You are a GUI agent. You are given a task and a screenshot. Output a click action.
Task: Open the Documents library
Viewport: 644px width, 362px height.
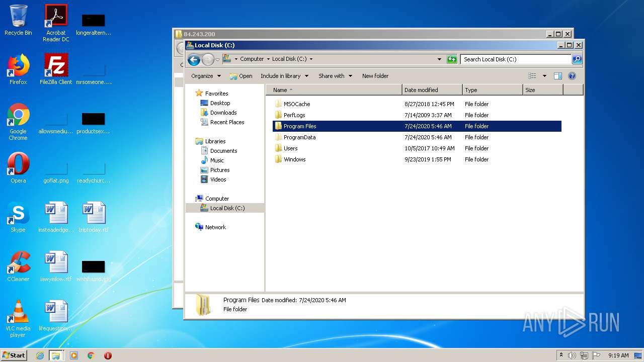pos(223,151)
